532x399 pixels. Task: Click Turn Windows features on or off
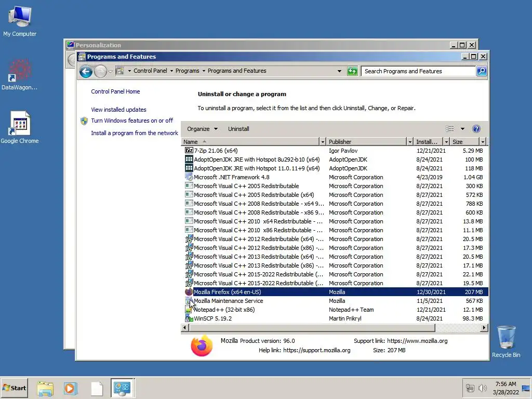click(x=132, y=121)
